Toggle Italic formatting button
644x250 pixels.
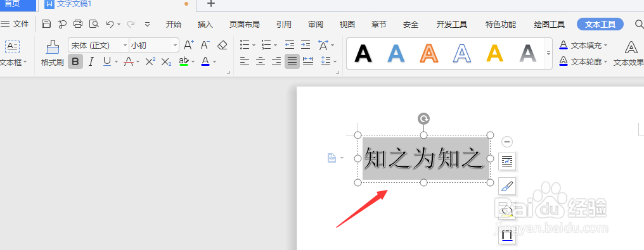click(91, 62)
